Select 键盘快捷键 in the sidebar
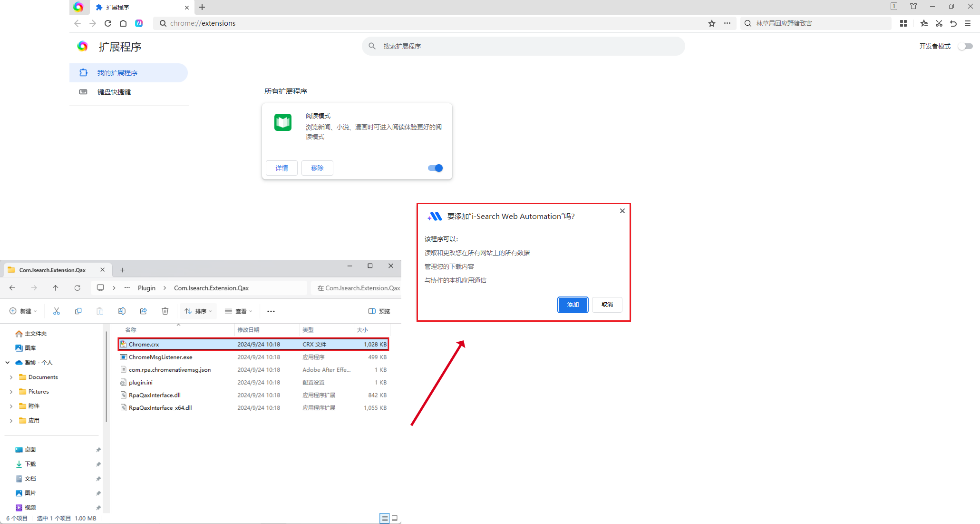This screenshot has height=524, width=980. [114, 92]
